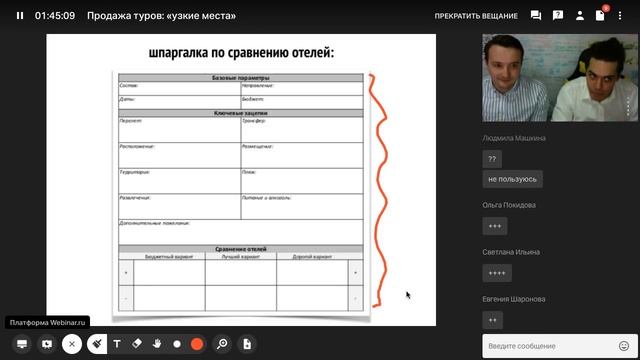Click the 'Прекратить вещание' button
The width and height of the screenshot is (640, 360).
[x=476, y=16]
